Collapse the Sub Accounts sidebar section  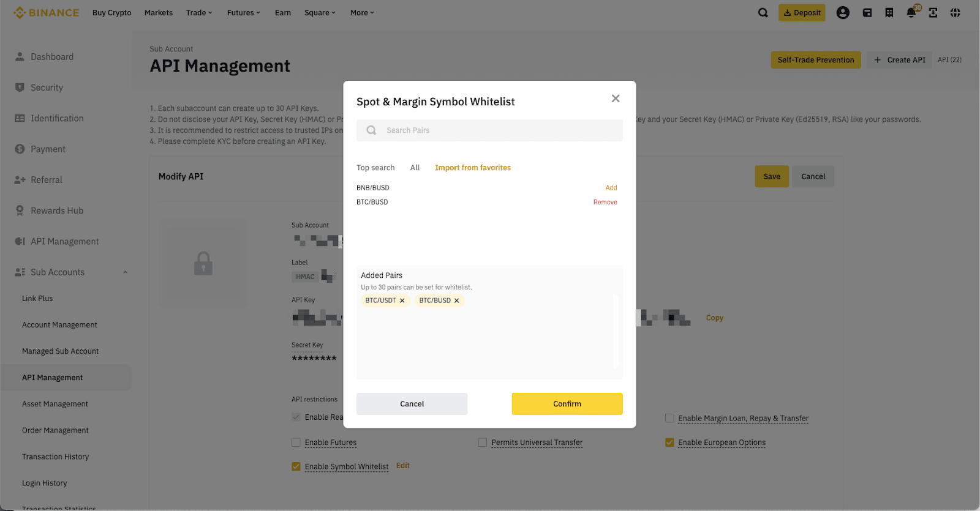[125, 272]
